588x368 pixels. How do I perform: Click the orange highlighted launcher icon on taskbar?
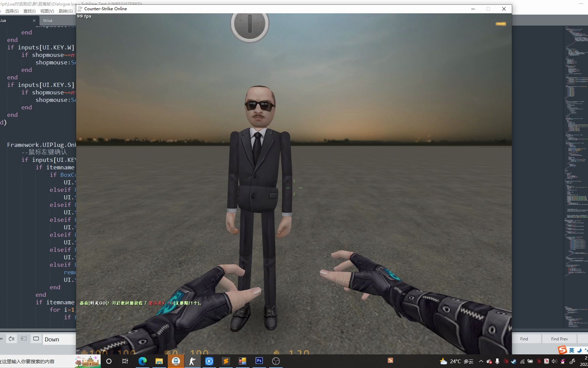click(176, 361)
